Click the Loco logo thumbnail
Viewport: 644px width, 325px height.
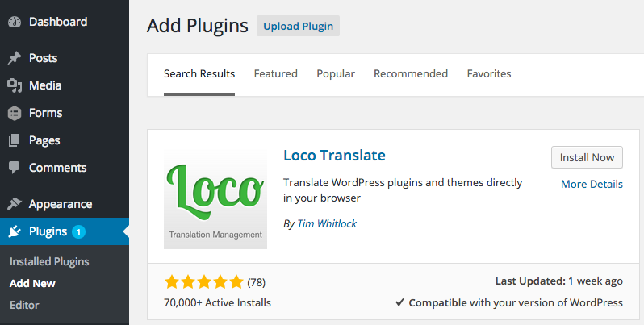tap(215, 198)
